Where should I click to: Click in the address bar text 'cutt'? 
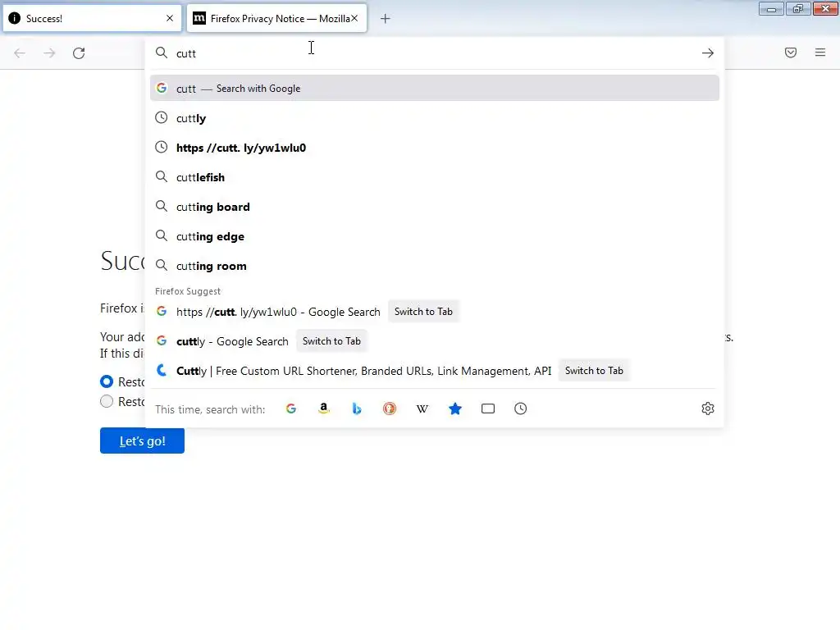click(186, 53)
